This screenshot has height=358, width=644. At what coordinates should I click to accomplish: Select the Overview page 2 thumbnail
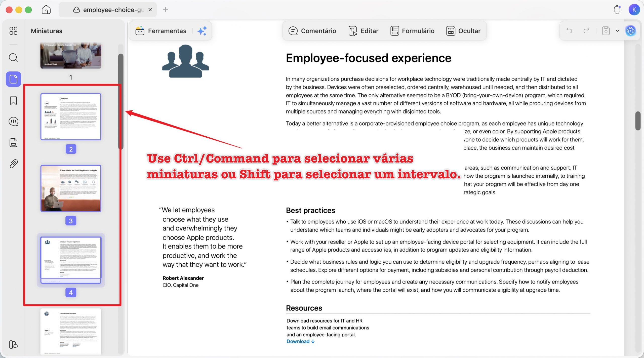point(71,117)
